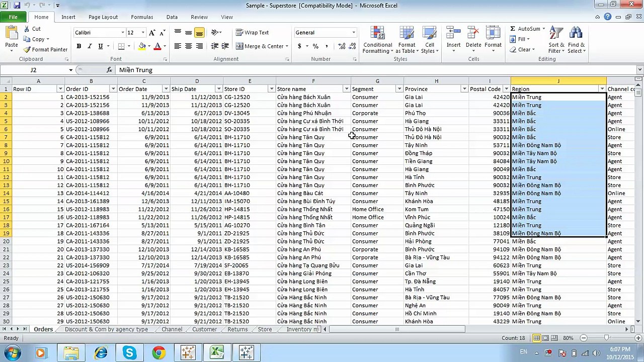644x362 pixels.
Task: Open the Fill Color yellow swatch
Action: [x=142, y=46]
